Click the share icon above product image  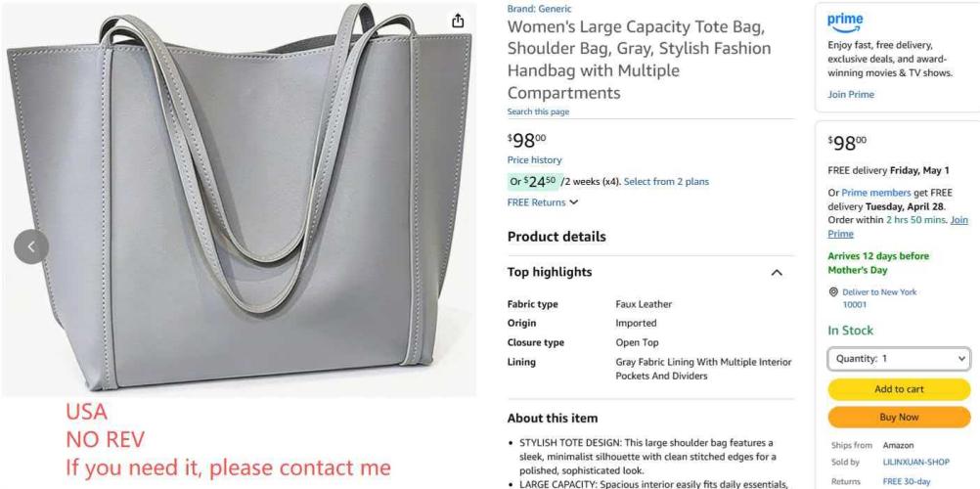tap(458, 20)
